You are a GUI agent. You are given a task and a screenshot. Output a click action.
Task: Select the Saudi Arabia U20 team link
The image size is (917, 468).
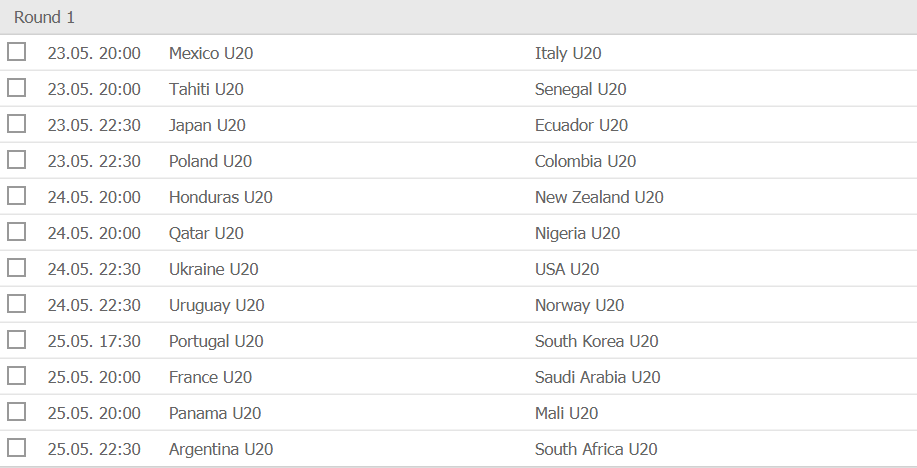598,377
